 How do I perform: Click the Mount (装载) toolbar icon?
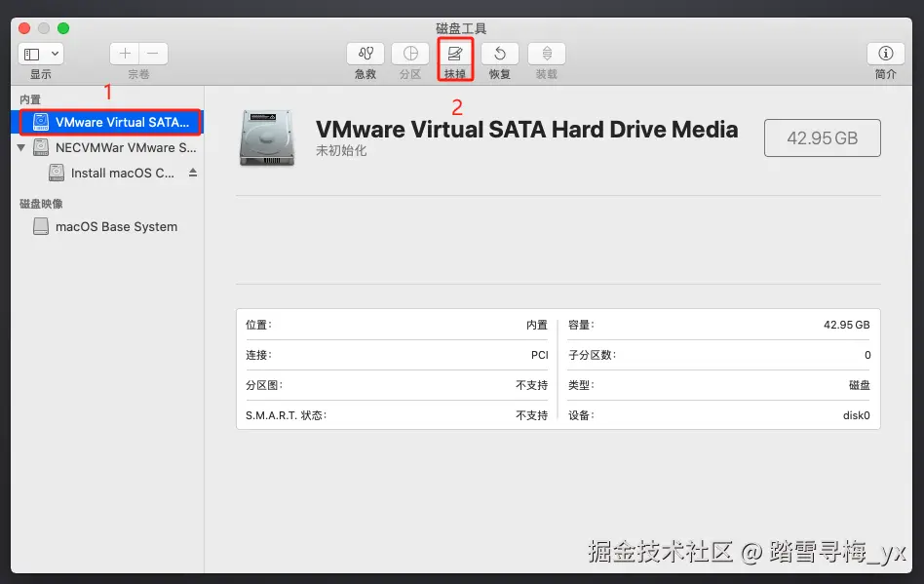point(547,54)
